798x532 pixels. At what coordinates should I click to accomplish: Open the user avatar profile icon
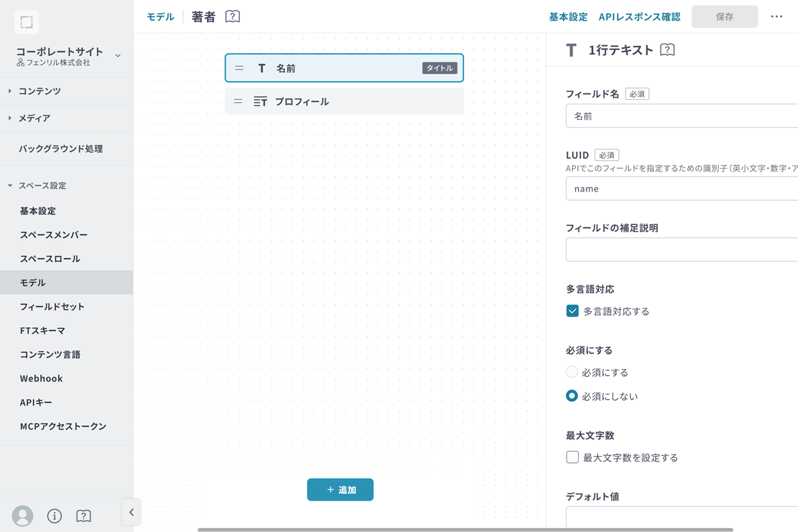(23, 515)
